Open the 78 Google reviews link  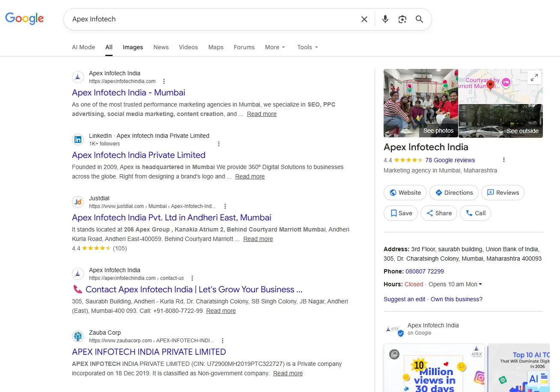point(450,160)
